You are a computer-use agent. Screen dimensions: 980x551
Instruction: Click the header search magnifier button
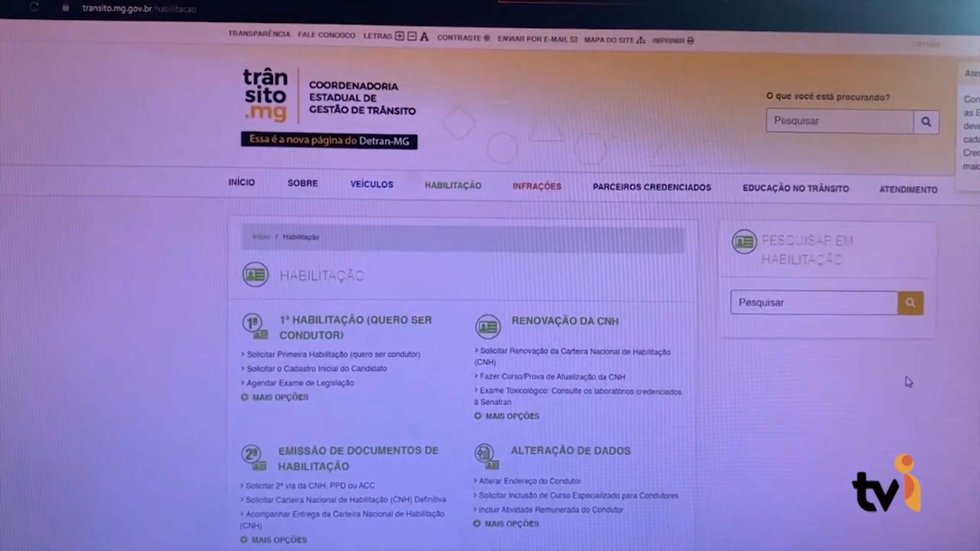point(926,122)
